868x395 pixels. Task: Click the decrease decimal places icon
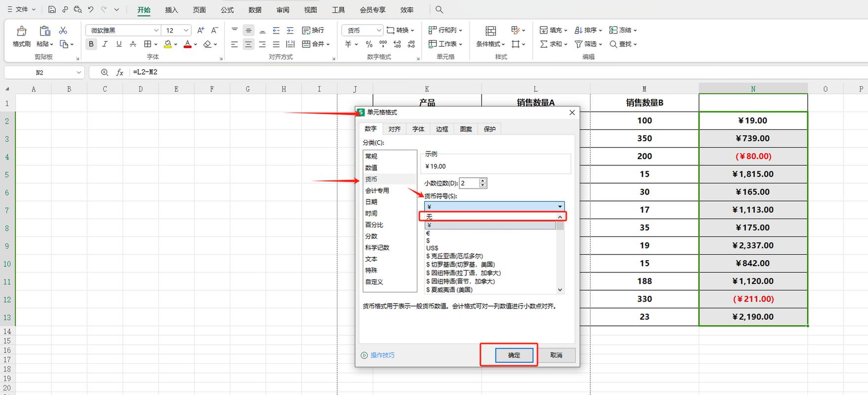point(411,44)
